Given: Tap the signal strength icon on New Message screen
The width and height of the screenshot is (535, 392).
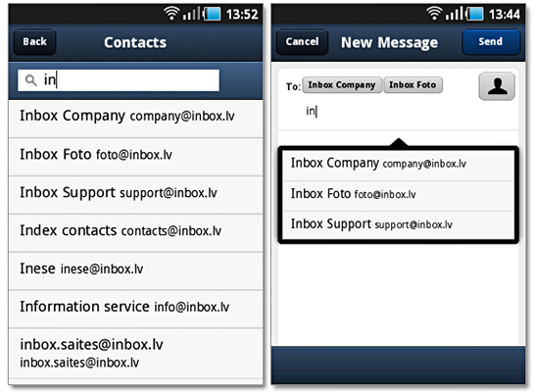Looking at the screenshot, I should (455, 14).
